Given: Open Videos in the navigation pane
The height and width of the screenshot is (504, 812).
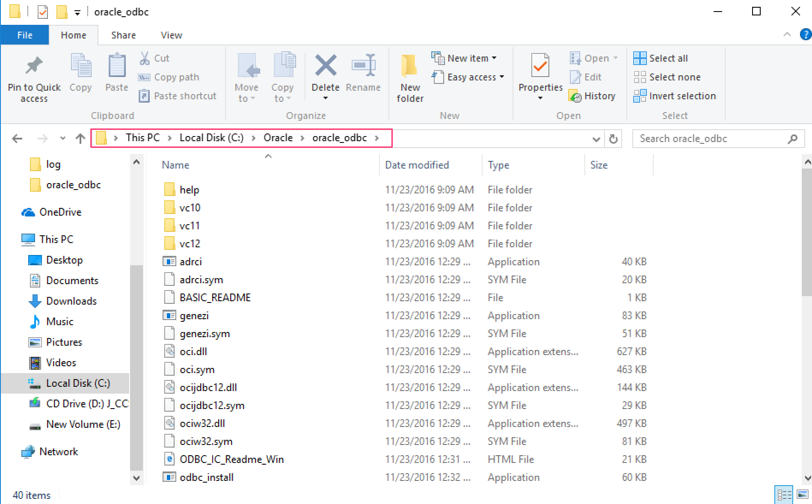Looking at the screenshot, I should click(x=61, y=363).
